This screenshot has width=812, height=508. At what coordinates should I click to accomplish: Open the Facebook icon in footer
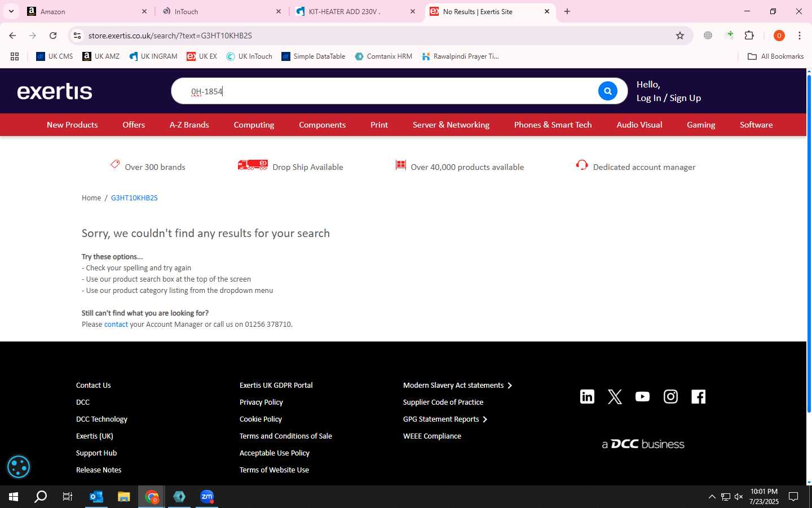[x=698, y=396]
